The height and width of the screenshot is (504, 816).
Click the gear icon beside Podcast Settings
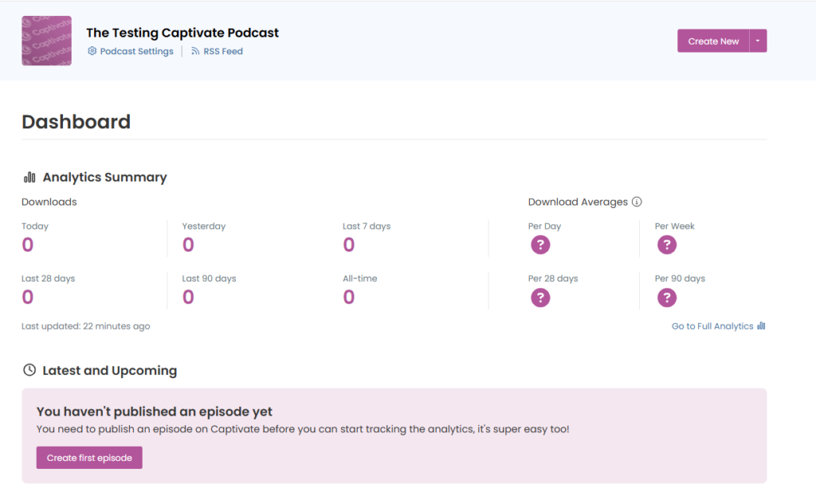pos(92,51)
